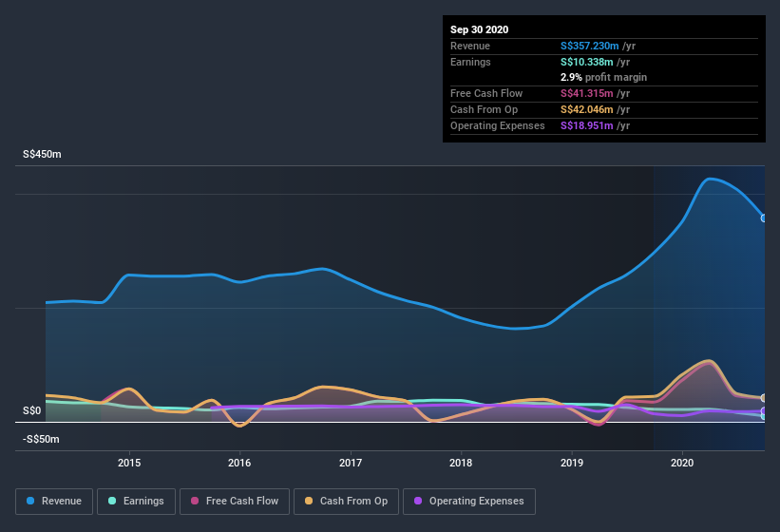Click the purple Operating Expenses dot
The image size is (780, 532).
[x=418, y=501]
